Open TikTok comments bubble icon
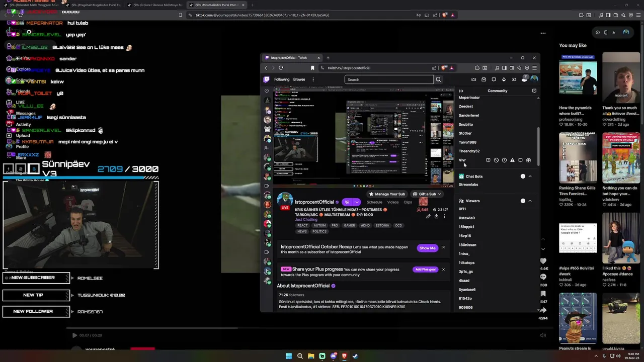644x362 pixels. point(543,277)
